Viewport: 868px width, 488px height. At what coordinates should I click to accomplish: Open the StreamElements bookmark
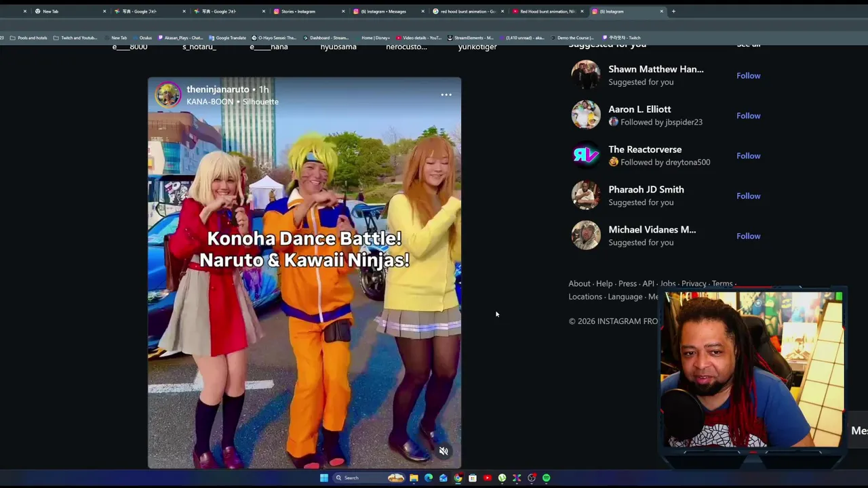[471, 38]
